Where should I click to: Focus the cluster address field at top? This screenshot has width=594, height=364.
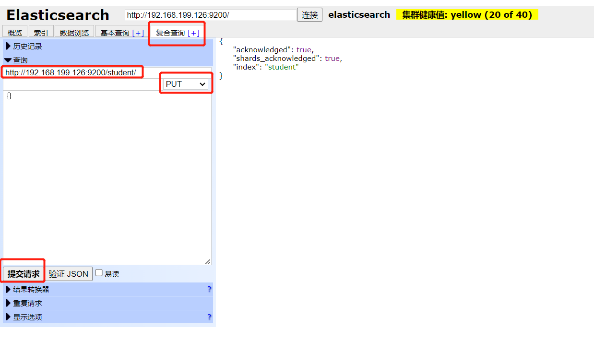211,15
